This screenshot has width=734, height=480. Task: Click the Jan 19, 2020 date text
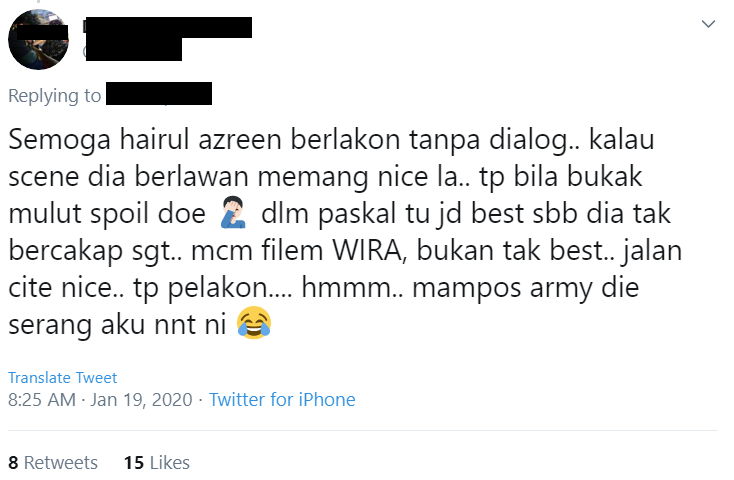click(141, 399)
